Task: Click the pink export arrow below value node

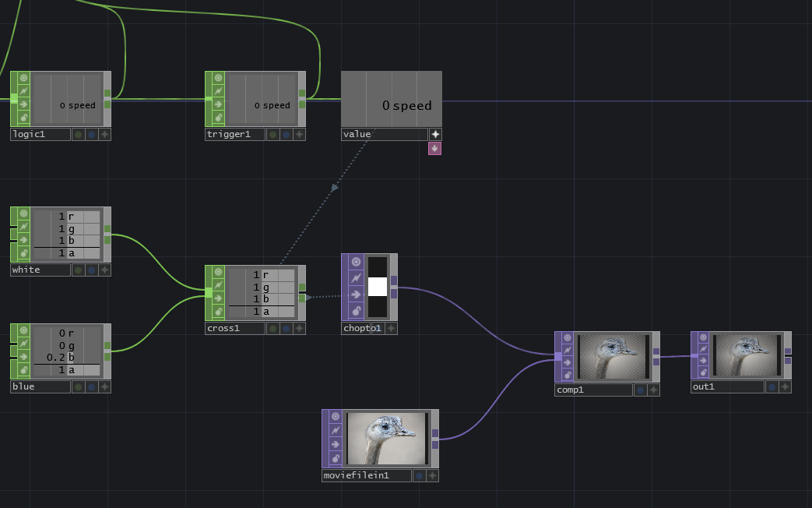Action: click(x=434, y=148)
